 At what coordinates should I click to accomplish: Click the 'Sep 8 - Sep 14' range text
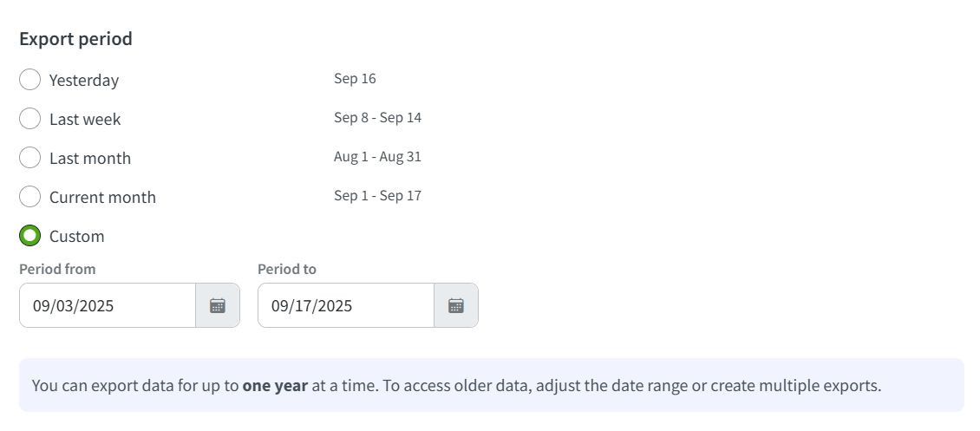click(377, 118)
